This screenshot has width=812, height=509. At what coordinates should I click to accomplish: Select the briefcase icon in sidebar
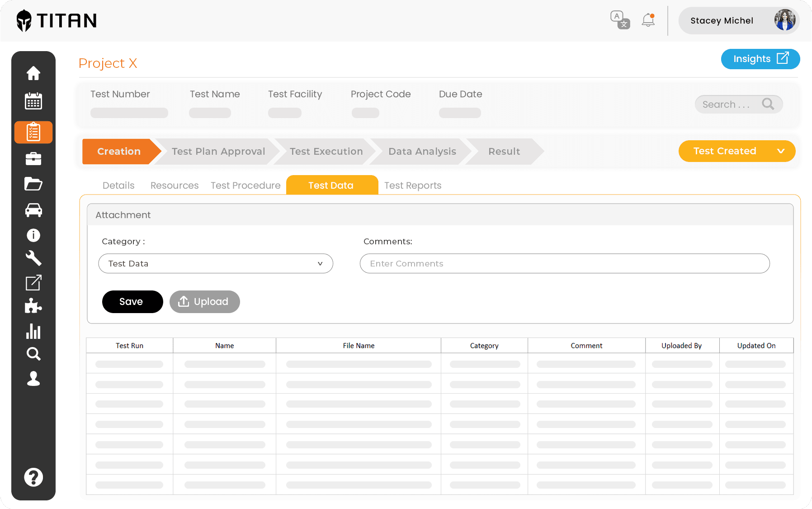[33, 159]
